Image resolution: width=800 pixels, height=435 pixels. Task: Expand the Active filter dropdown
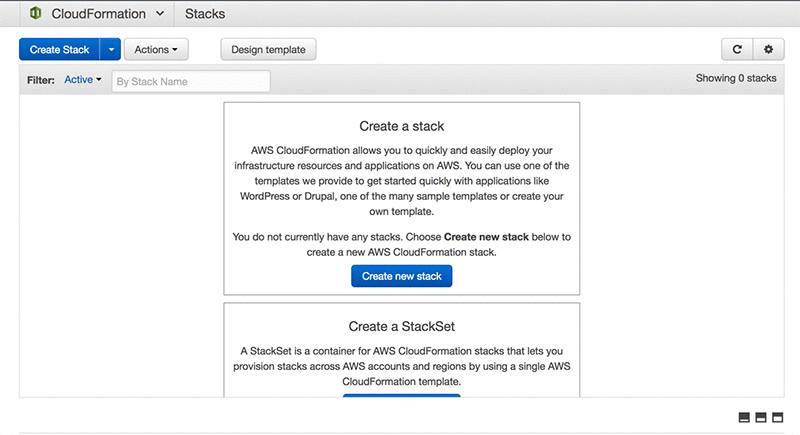pyautogui.click(x=83, y=80)
